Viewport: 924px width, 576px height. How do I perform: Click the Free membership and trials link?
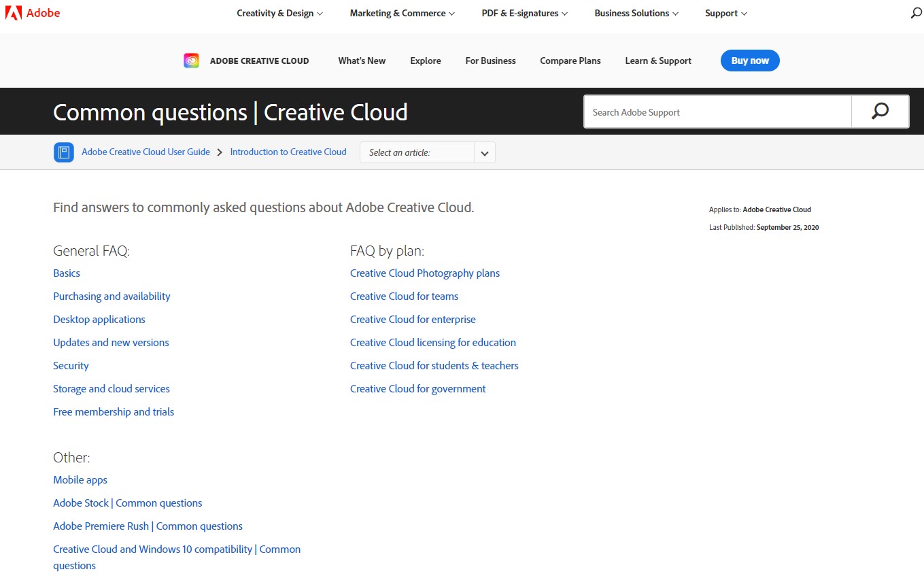click(x=114, y=411)
